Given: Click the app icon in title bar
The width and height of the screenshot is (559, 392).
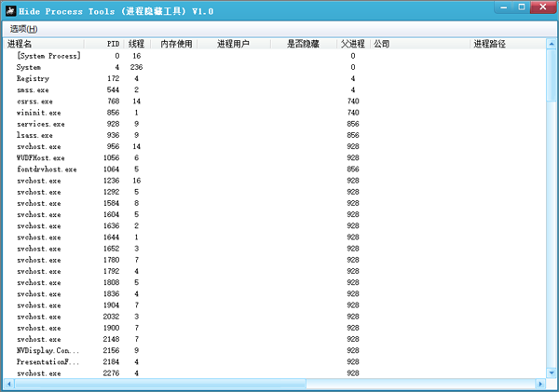Looking at the screenshot, I should [x=10, y=11].
